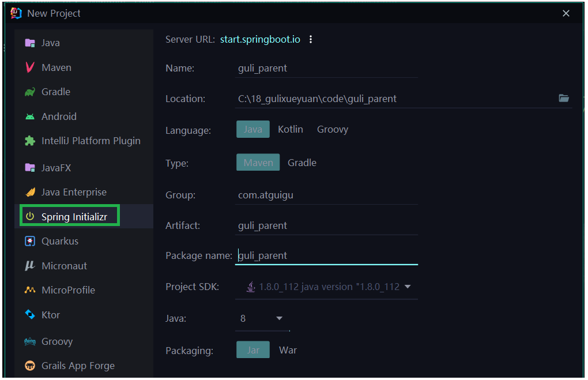Image resolution: width=588 pixels, height=380 pixels.
Task: Click the Spring Initializr power icon
Action: tap(30, 216)
